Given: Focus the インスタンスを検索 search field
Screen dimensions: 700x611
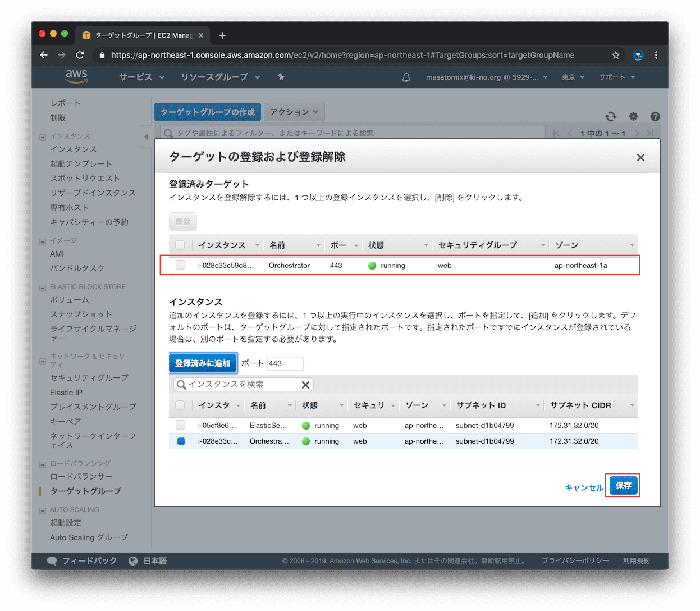Looking at the screenshot, I should [x=243, y=385].
